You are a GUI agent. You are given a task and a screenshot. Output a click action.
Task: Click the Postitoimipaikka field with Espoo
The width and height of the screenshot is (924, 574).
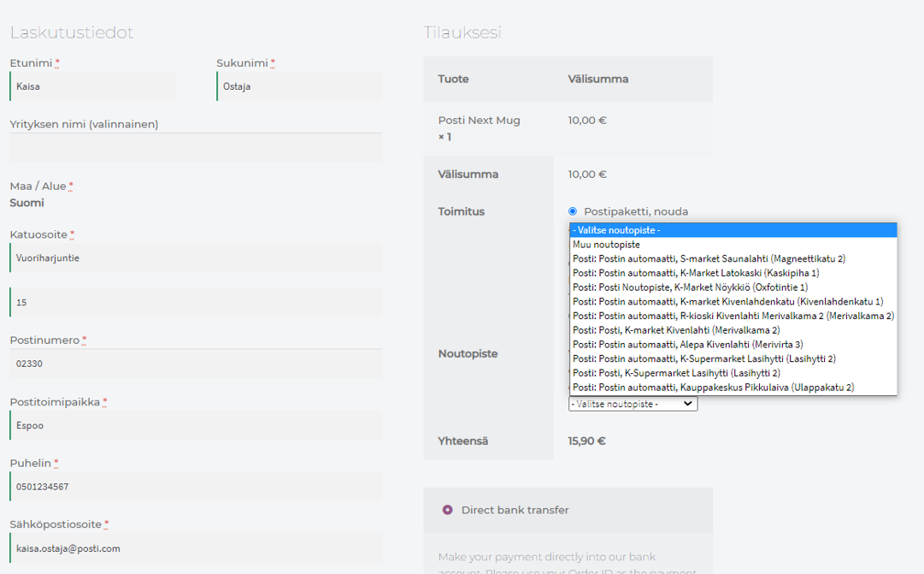point(196,425)
